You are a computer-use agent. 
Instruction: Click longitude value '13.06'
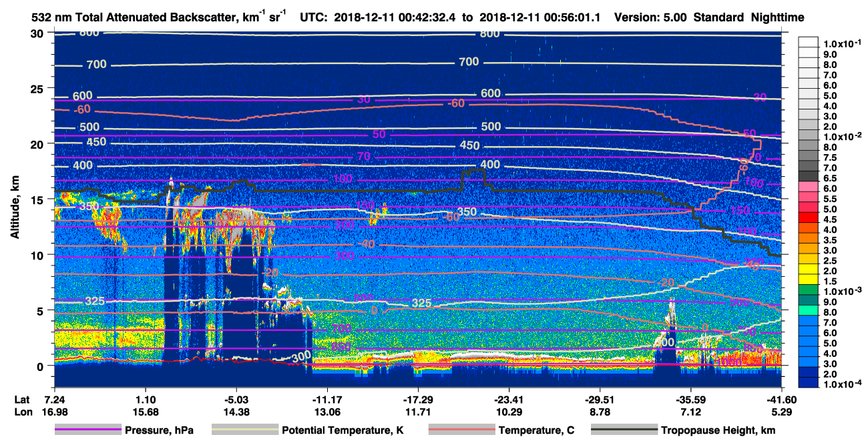tap(327, 412)
